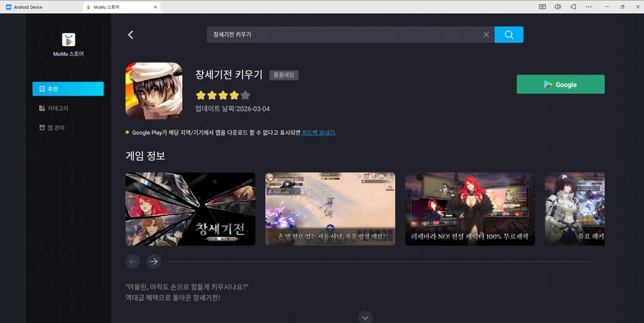Viewport: 644px width, 323px height.
Task: Click the star rating row
Action: [x=223, y=95]
